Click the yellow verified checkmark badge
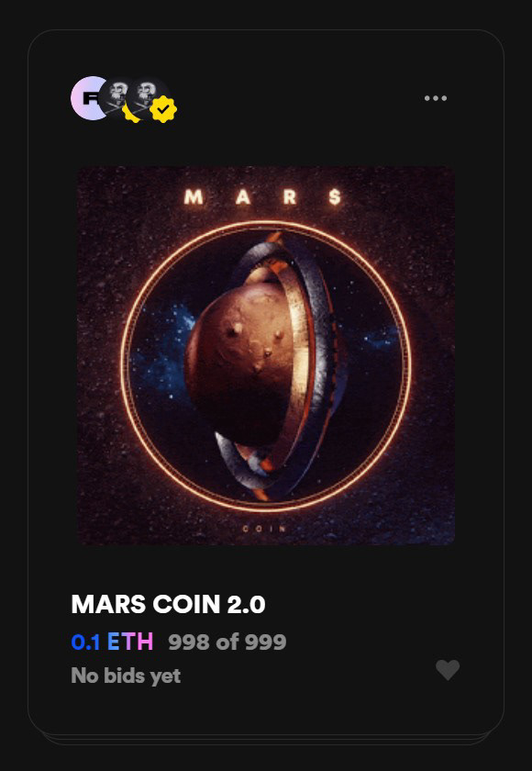532x771 pixels. click(x=163, y=109)
